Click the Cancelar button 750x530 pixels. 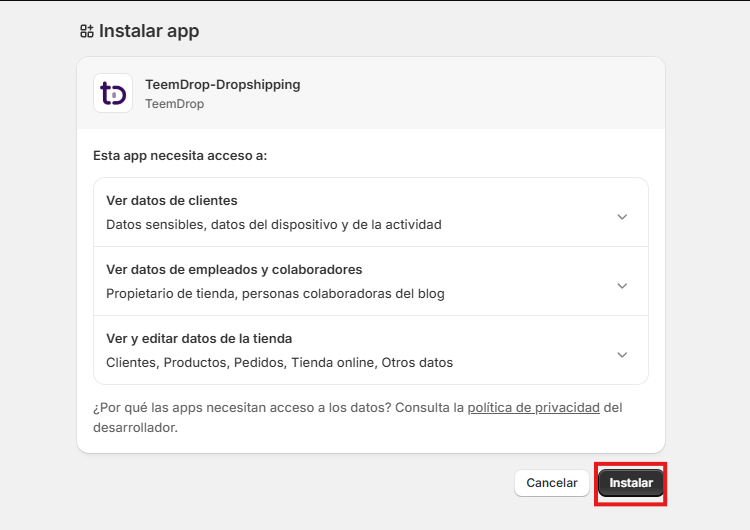551,483
